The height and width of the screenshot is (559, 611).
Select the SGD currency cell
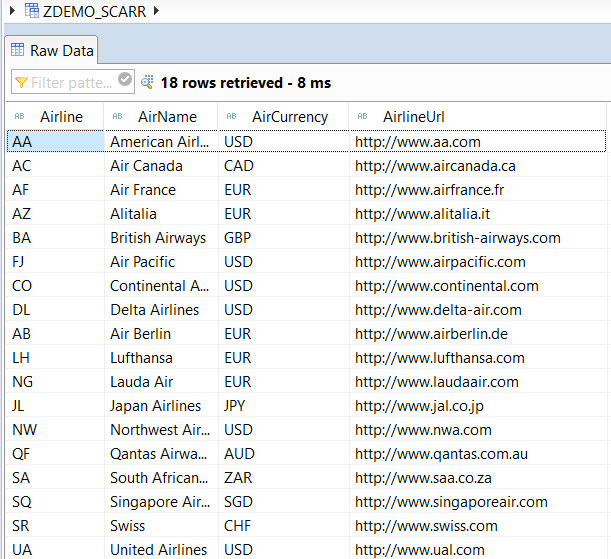click(x=284, y=502)
